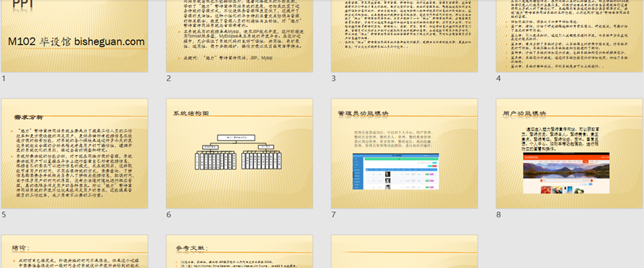Click slide number label 7
644x268 pixels.
334,214
